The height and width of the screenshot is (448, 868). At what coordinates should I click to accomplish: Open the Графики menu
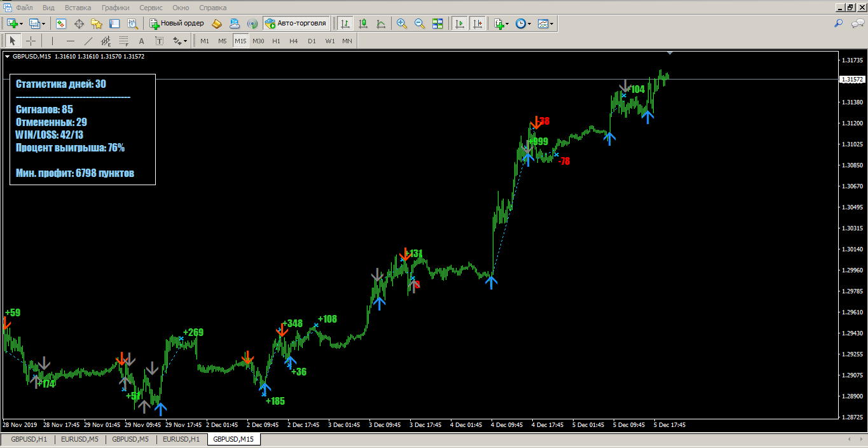[115, 8]
